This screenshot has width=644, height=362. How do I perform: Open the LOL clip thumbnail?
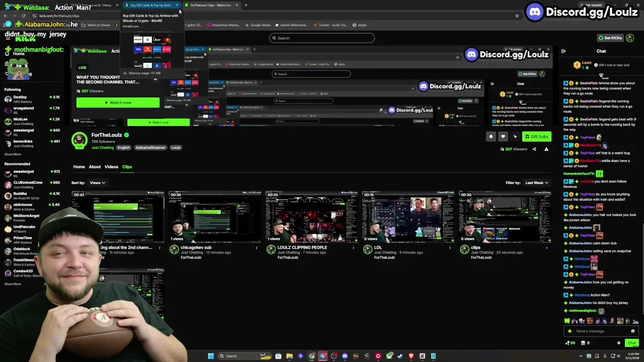[408, 217]
